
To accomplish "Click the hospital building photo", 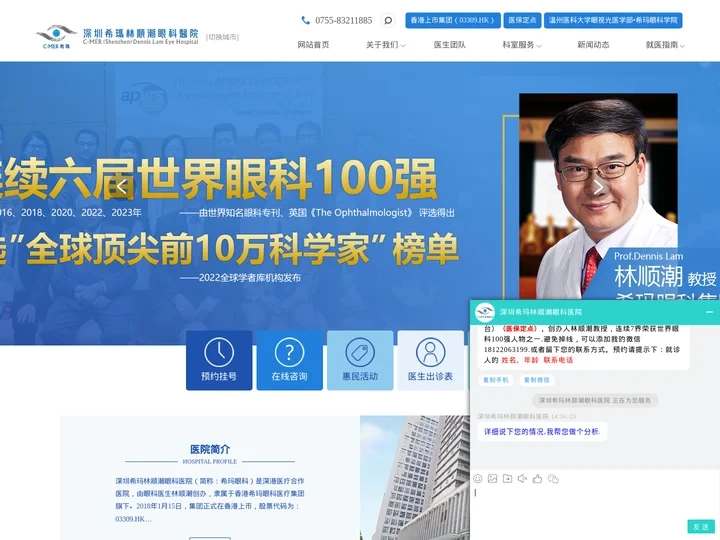I will click(x=415, y=478).
